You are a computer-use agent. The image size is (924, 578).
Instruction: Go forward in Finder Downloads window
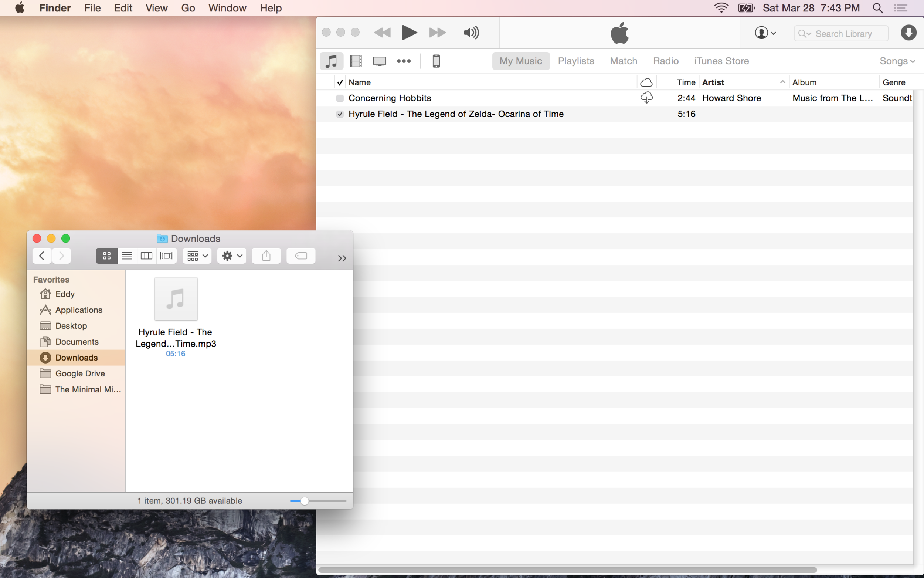point(61,256)
